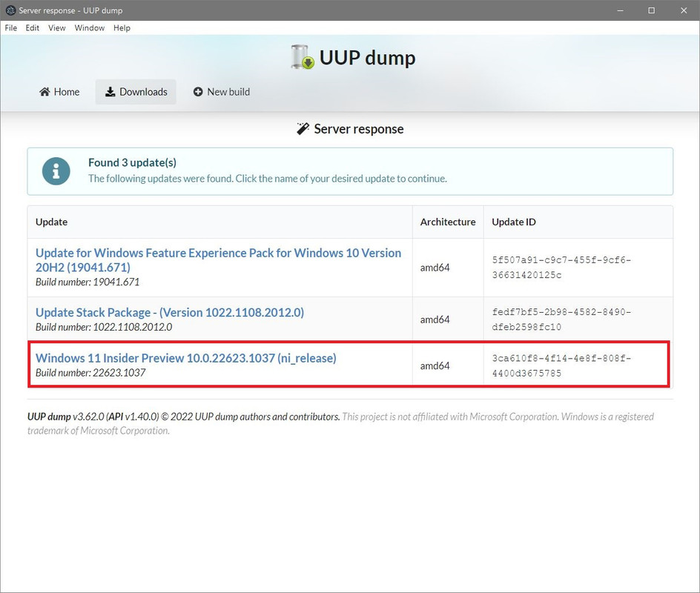Viewport: 700px width, 593px height.
Task: Click the Found 3 update(s) heading
Action: pos(132,162)
